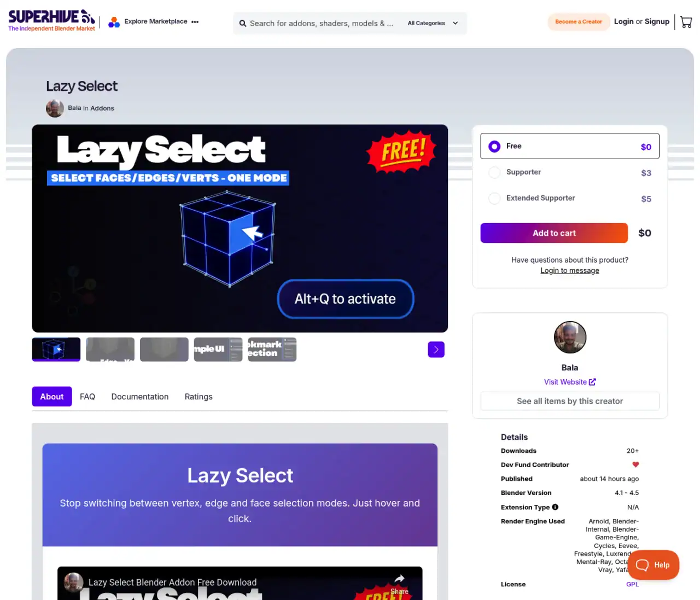
Task: Select the Supporter $3 option
Action: [x=570, y=172]
